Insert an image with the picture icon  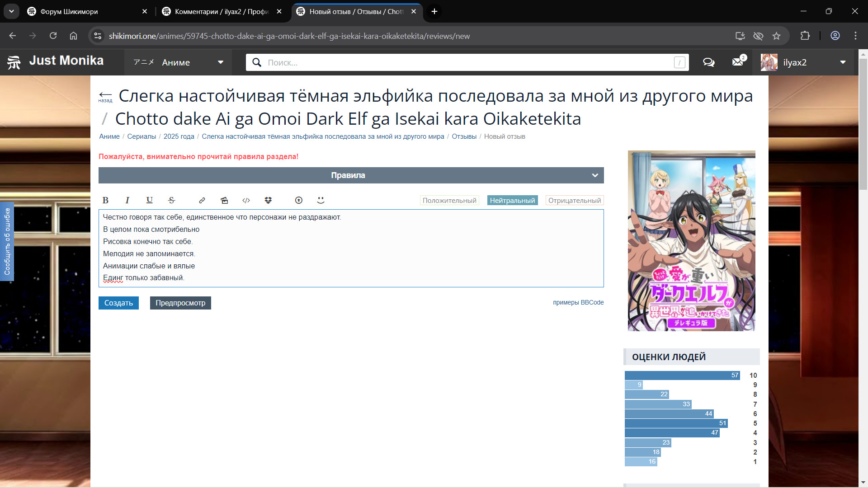pos(224,200)
